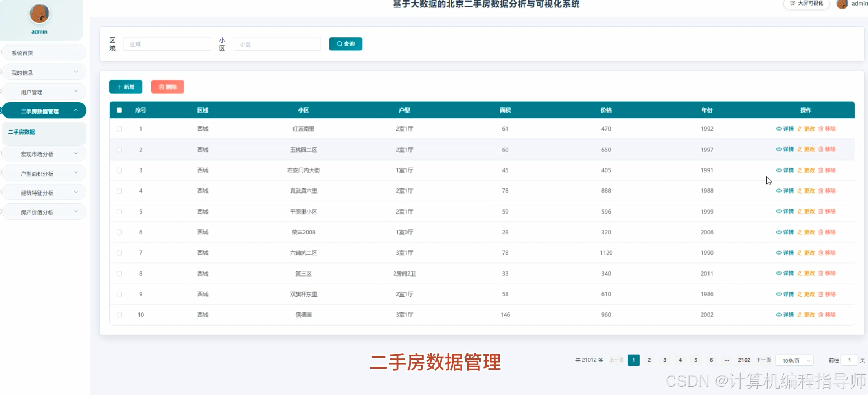
Task: Collapse the 二手房数据管理 section
Action: coord(44,111)
